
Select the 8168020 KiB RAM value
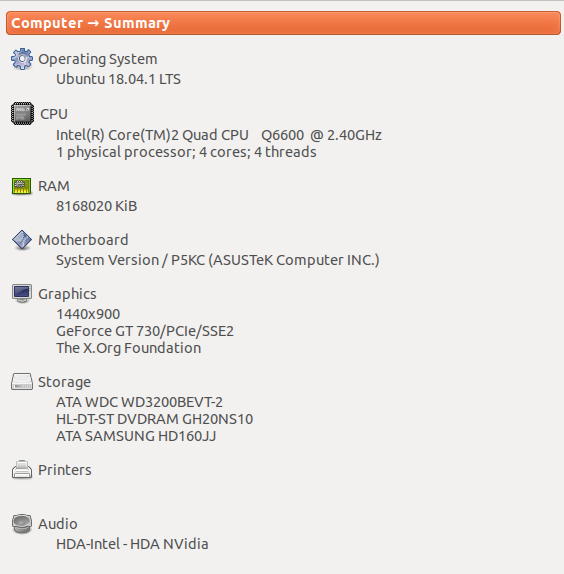[97, 206]
